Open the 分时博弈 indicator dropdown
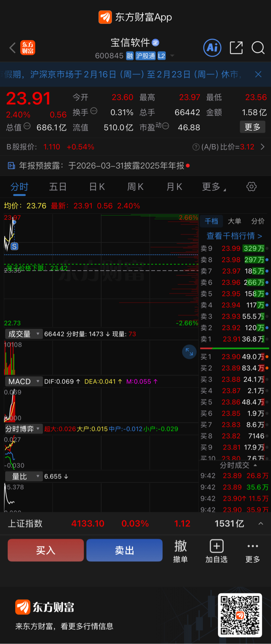271x644 pixels. (x=24, y=429)
